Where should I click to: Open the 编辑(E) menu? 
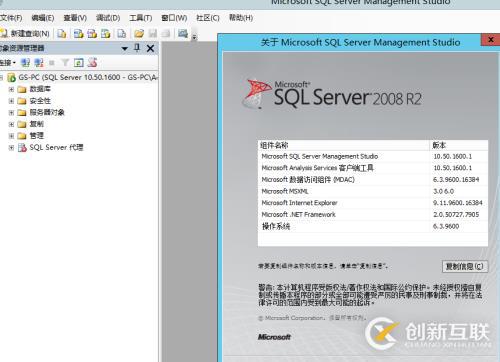[x=43, y=18]
